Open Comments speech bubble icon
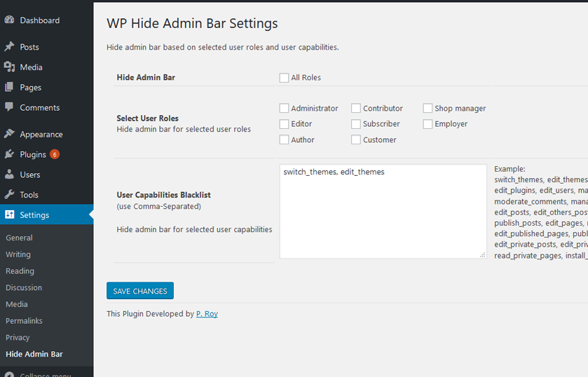The image size is (588, 377). pyautogui.click(x=9, y=107)
